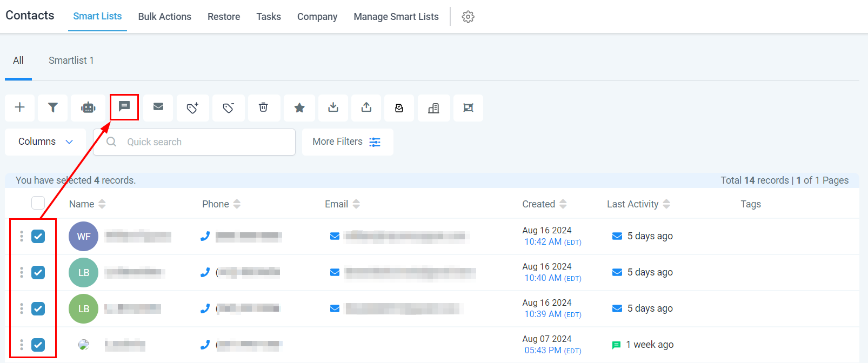Click the Send Email envelope icon

[158, 107]
